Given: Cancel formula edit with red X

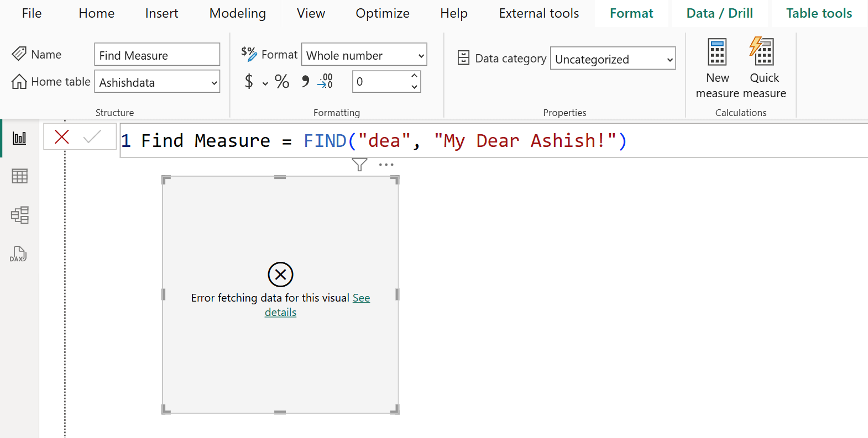Looking at the screenshot, I should [62, 137].
